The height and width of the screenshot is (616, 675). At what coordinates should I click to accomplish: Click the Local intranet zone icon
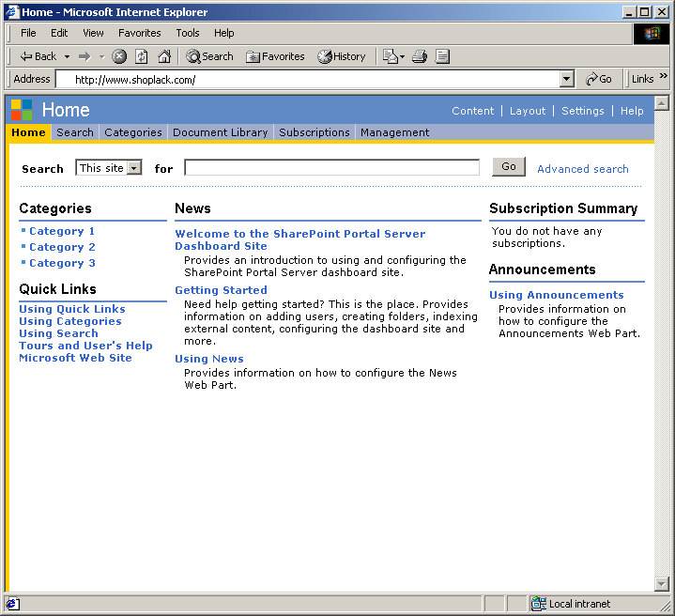click(x=538, y=604)
